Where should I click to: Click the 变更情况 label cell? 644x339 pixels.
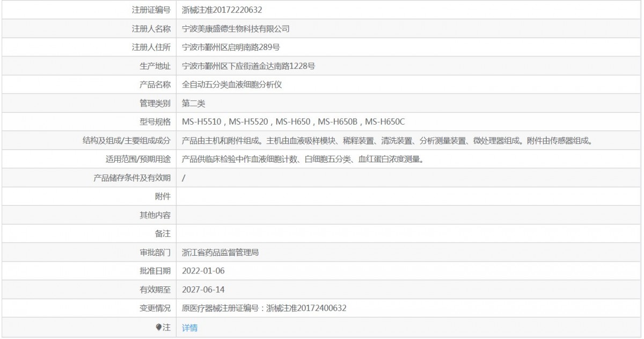pos(89,308)
